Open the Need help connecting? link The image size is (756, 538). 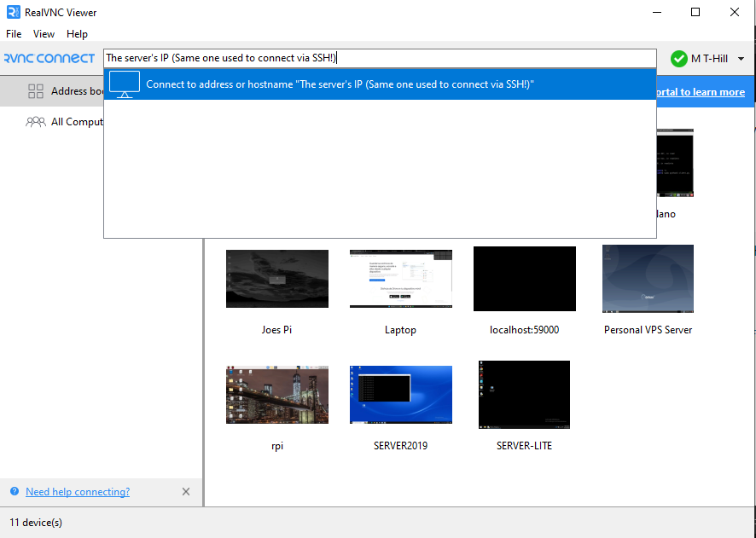point(78,492)
